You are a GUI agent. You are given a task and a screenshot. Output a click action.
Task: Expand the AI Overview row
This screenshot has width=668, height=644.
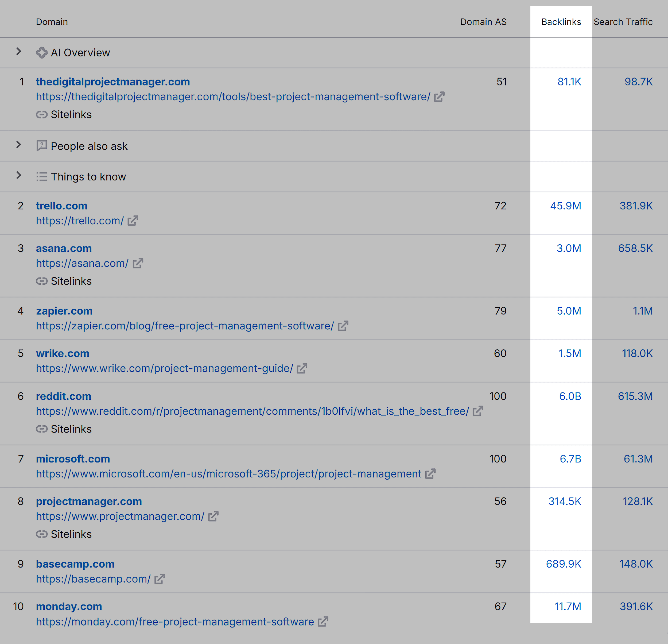coord(19,52)
